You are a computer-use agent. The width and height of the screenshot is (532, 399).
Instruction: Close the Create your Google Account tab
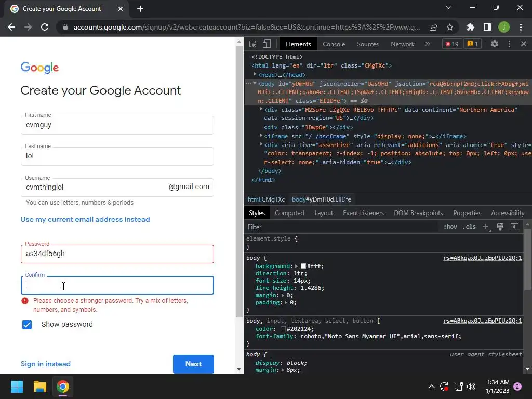[x=121, y=9]
